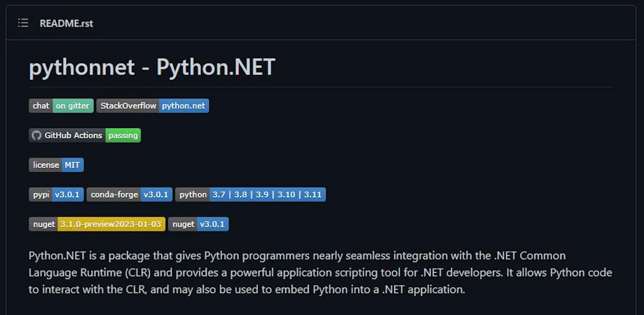
Task: Open the blue python.net tag
Action: point(184,106)
